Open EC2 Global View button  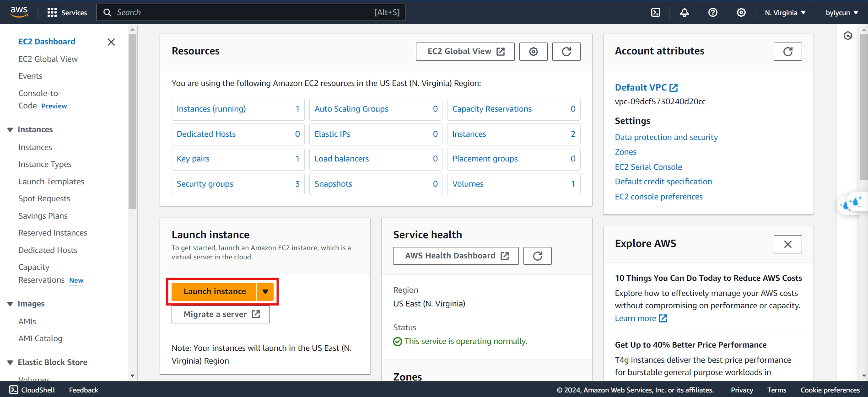465,52
